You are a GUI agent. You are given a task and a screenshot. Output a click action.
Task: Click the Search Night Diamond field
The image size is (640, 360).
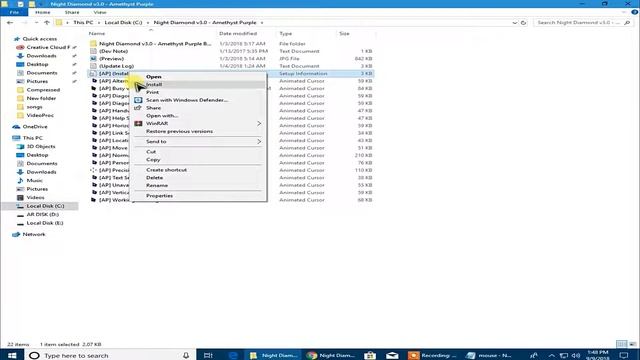(x=583, y=23)
